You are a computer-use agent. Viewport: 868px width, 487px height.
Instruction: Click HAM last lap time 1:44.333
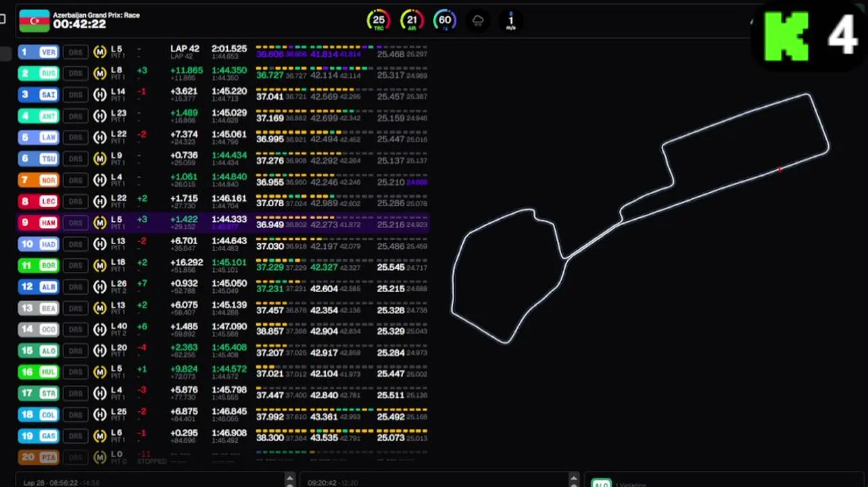[229, 220]
